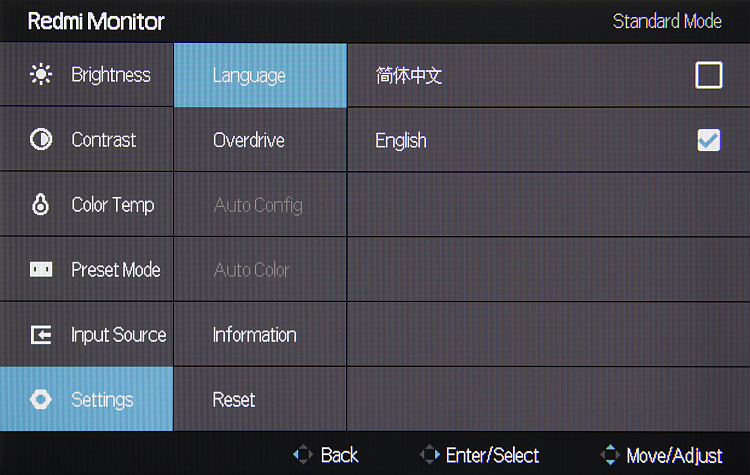The image size is (750, 475).
Task: Click the Standard Mode label
Action: (x=667, y=21)
